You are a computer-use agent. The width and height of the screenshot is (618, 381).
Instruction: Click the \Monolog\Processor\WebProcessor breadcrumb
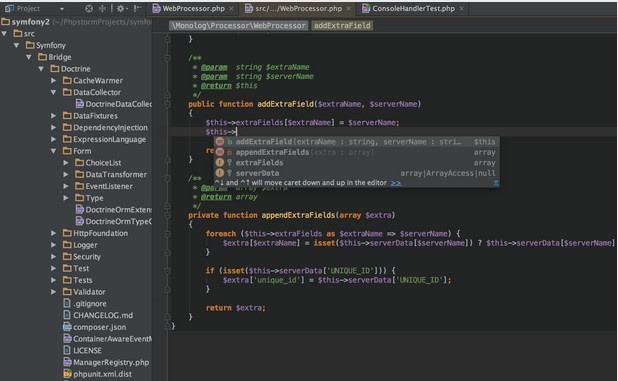(x=239, y=26)
